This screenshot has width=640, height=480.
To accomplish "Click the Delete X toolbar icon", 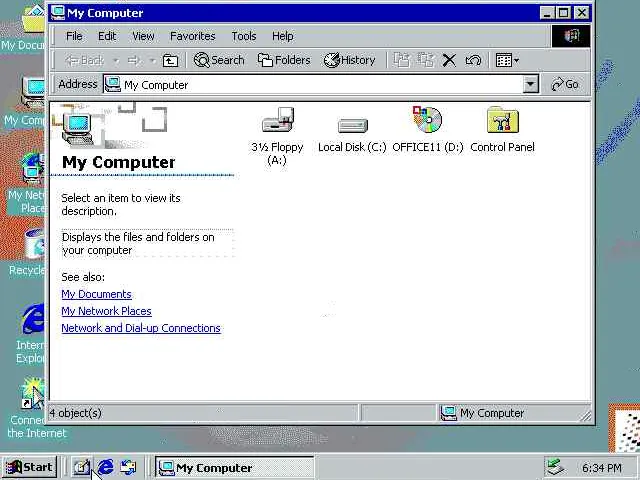I will coord(449,60).
